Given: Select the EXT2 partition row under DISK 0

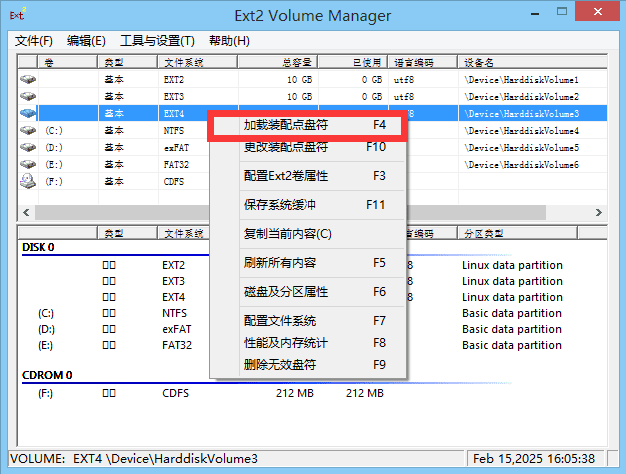Looking at the screenshot, I should [312, 265].
